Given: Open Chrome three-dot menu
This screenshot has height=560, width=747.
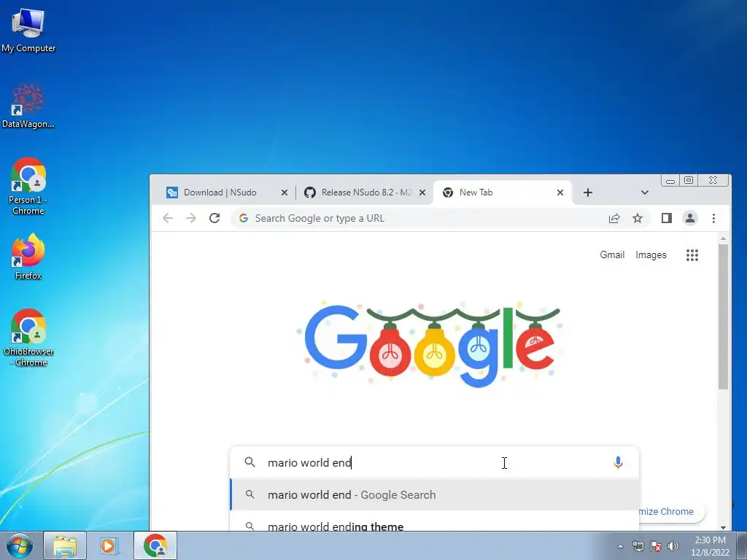Looking at the screenshot, I should coord(713,218).
